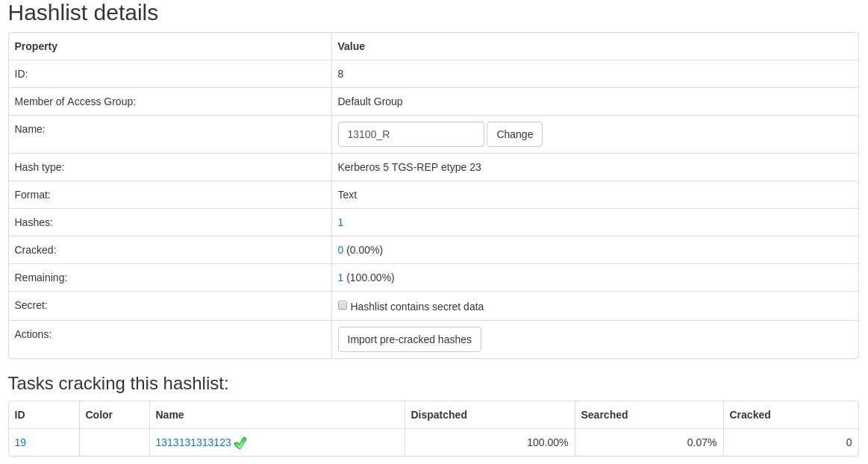Select the 13100_R text in the name box
868x464 pixels.
click(366, 134)
